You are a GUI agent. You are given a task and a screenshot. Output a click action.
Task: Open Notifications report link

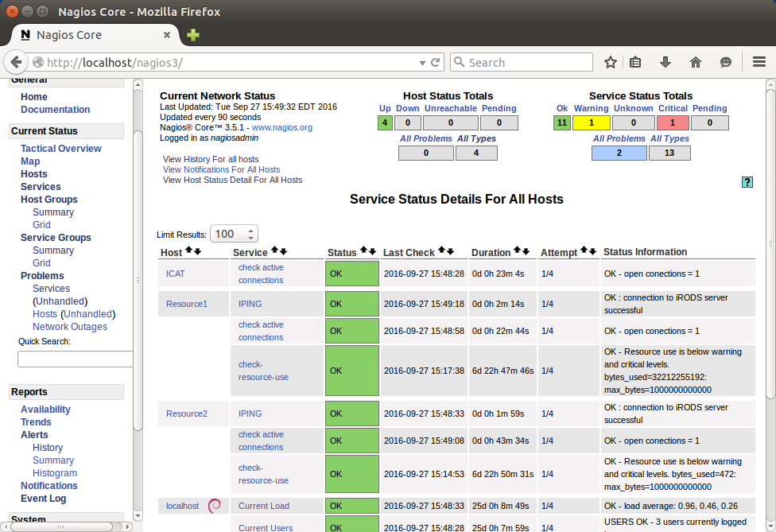point(49,486)
